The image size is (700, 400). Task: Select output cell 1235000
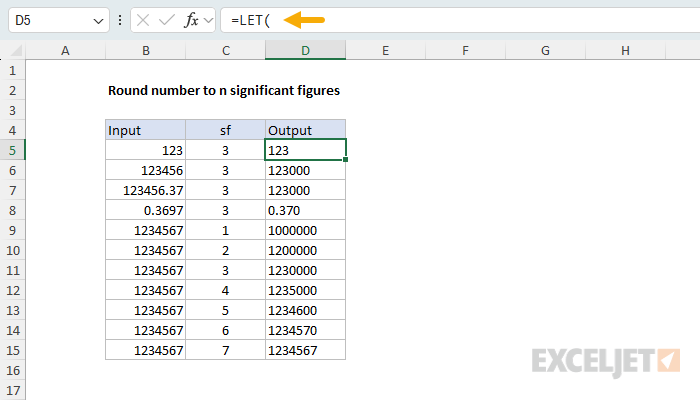pos(305,290)
